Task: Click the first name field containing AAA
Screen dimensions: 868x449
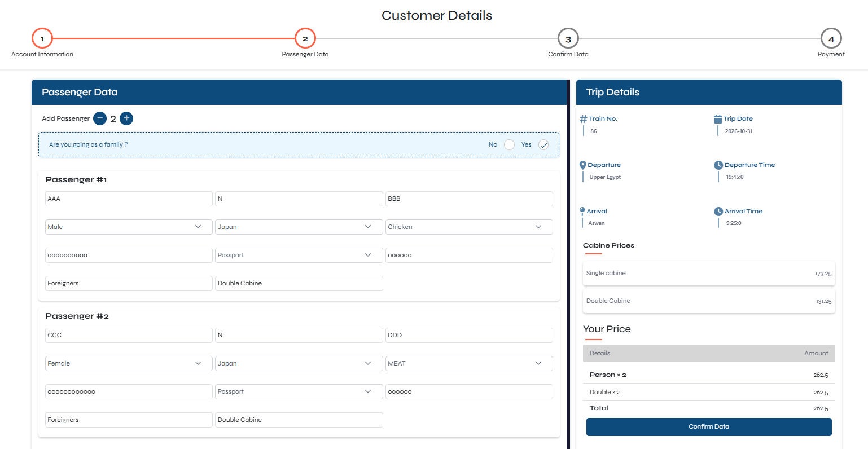Action: tap(129, 199)
